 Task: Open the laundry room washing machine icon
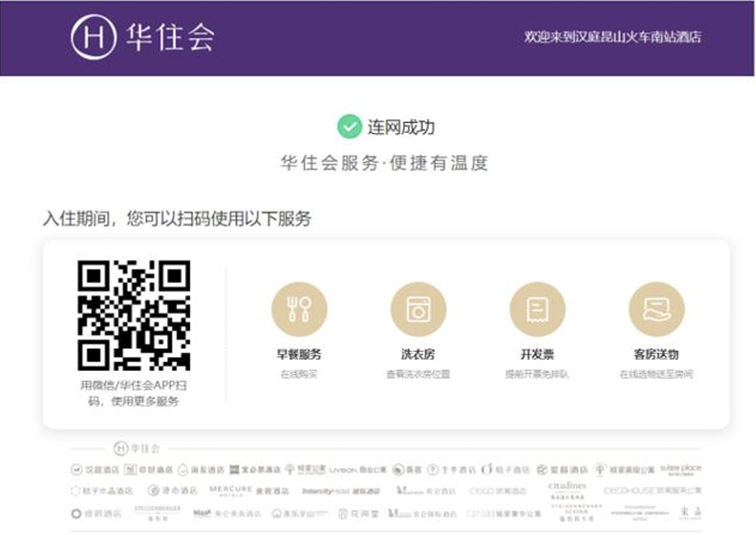tap(418, 309)
